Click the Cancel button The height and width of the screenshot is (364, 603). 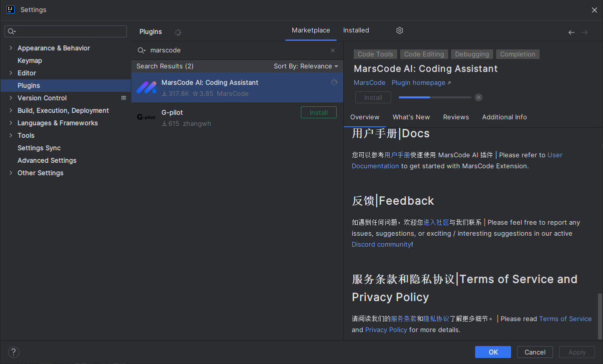535,352
